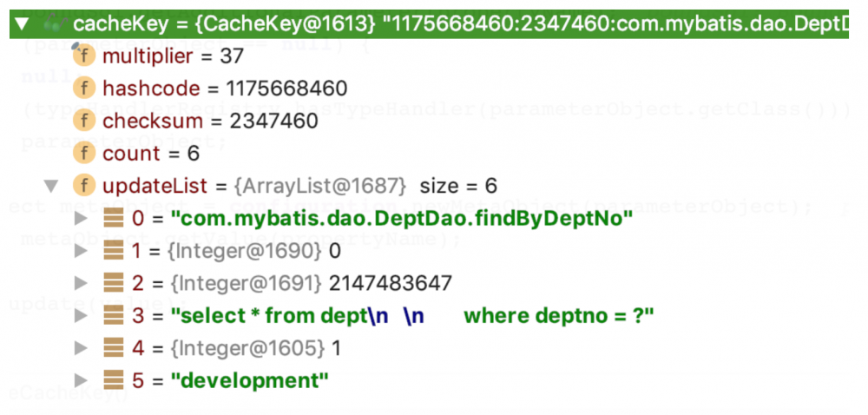Click the array element icon for index 5
The width and height of the screenshot is (868, 415).
113,380
